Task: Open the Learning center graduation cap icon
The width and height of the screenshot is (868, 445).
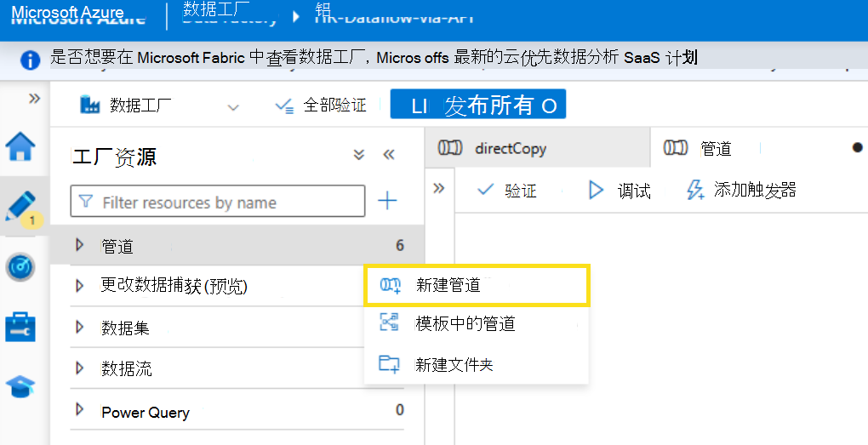Action: tap(20, 386)
